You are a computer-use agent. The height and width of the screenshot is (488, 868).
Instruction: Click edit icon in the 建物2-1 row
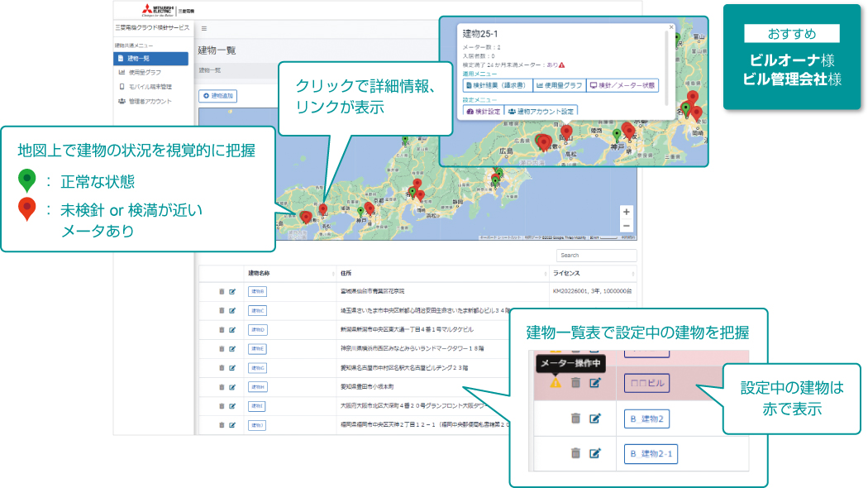595,452
